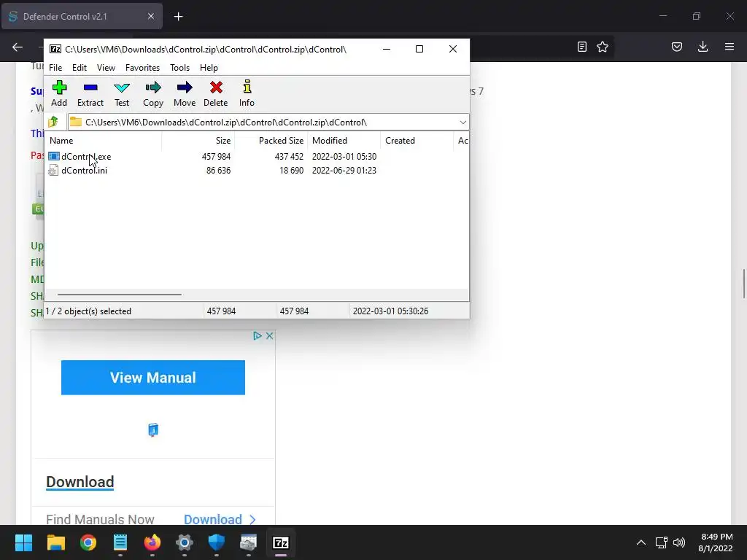Click the 7-Zip taskbar icon
This screenshot has height=560, width=747.
[281, 542]
